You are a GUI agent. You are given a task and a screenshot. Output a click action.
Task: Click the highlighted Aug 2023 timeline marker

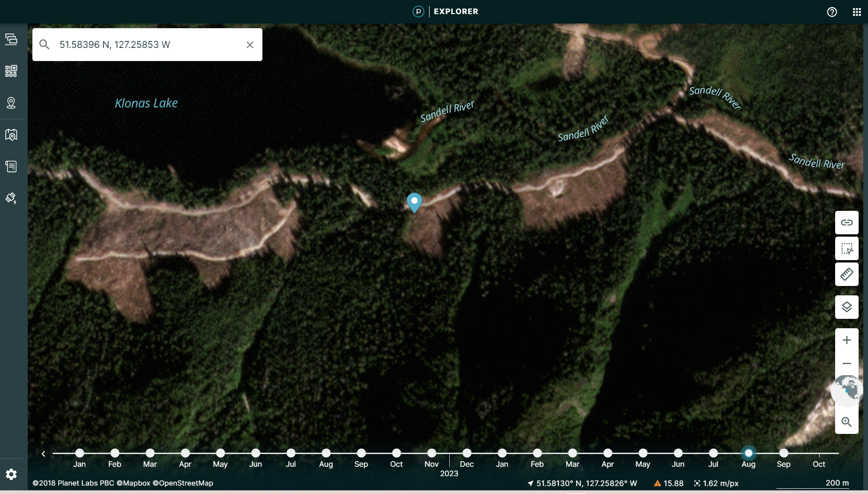click(749, 453)
